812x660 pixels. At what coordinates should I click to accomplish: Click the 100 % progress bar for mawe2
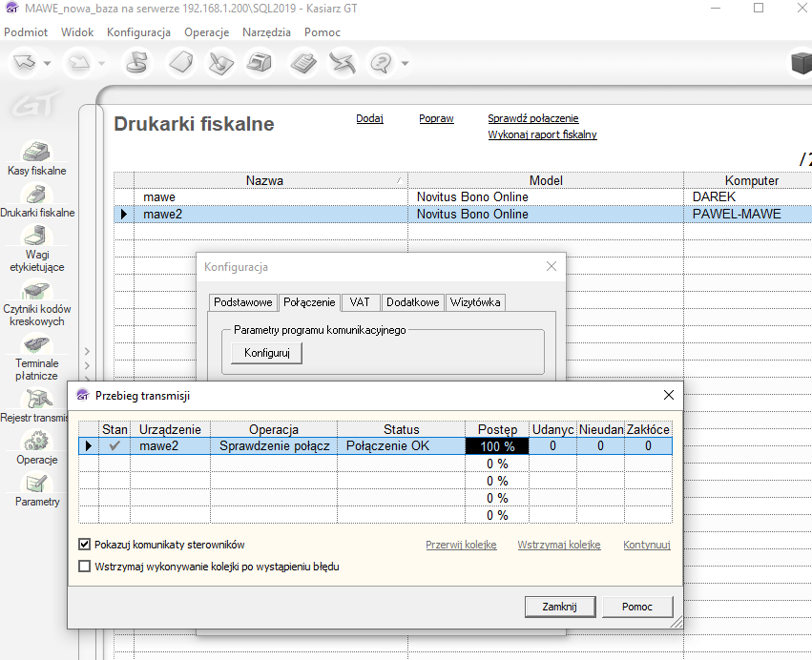click(497, 445)
